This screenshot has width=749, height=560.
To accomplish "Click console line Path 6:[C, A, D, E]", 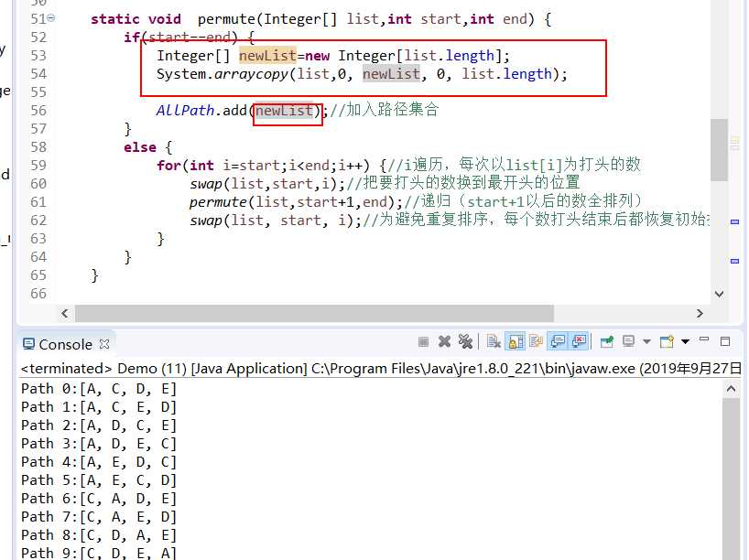I will [99, 499].
